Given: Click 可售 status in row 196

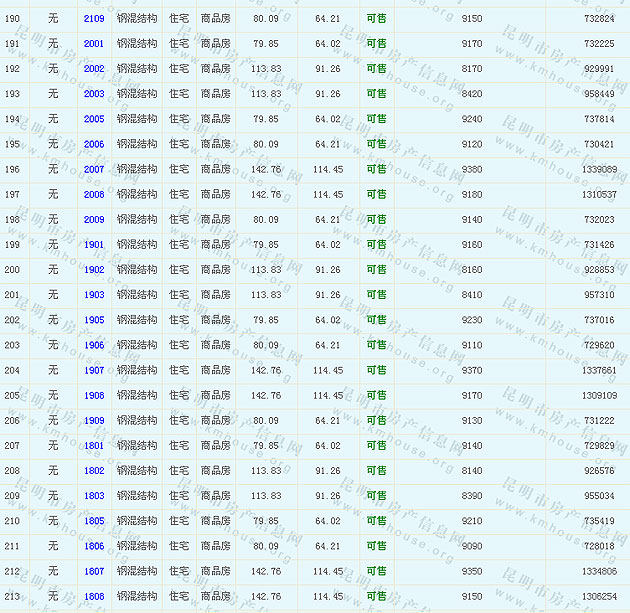Looking at the screenshot, I should click(376, 170).
